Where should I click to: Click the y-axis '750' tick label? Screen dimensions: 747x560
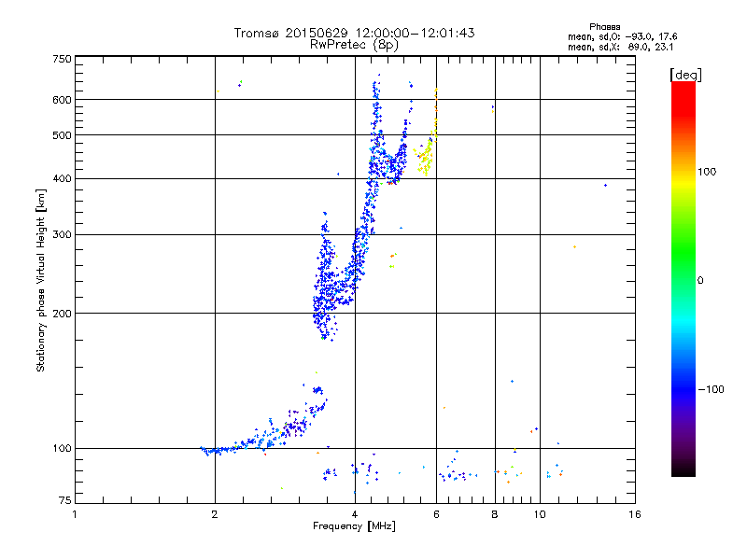(62, 59)
